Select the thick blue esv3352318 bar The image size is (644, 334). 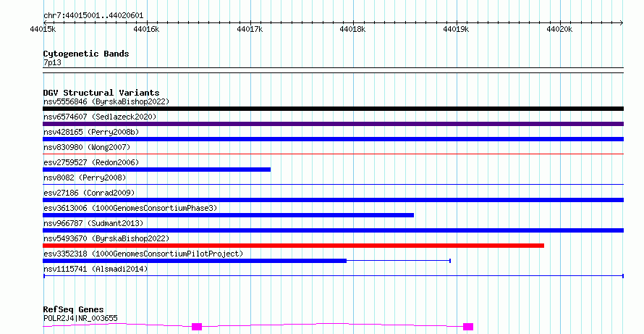[x=195, y=261]
